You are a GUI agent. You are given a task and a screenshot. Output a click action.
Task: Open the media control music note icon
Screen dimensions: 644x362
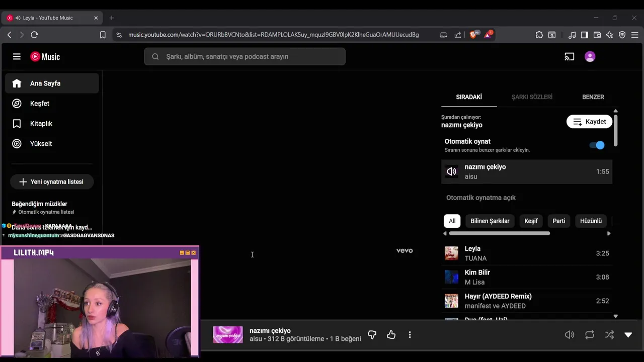click(x=572, y=35)
